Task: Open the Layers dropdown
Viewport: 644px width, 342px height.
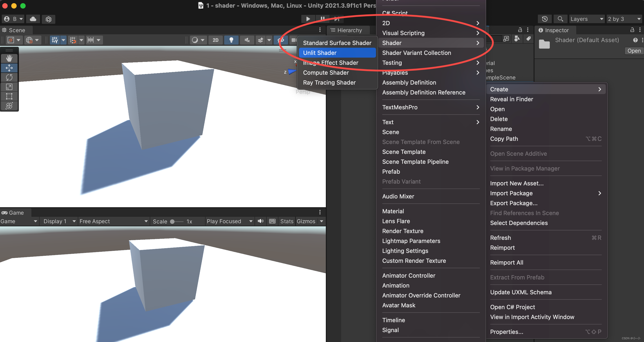Action: tap(586, 19)
